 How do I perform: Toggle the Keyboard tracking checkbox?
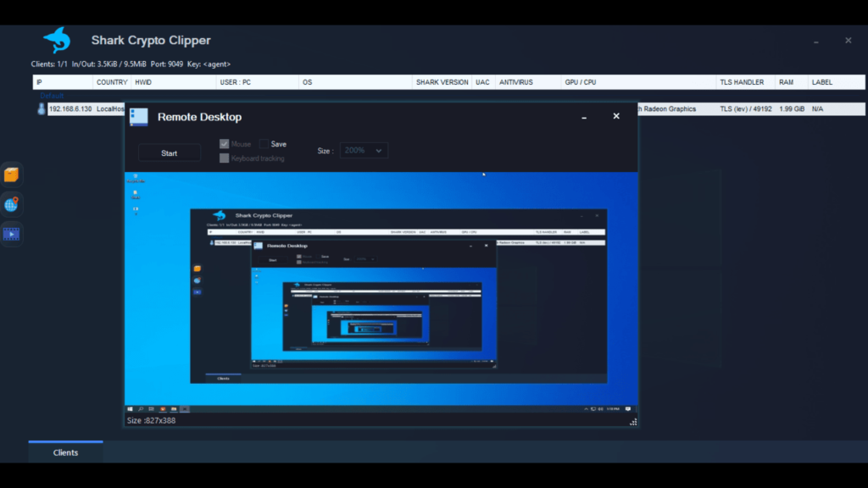coord(224,158)
